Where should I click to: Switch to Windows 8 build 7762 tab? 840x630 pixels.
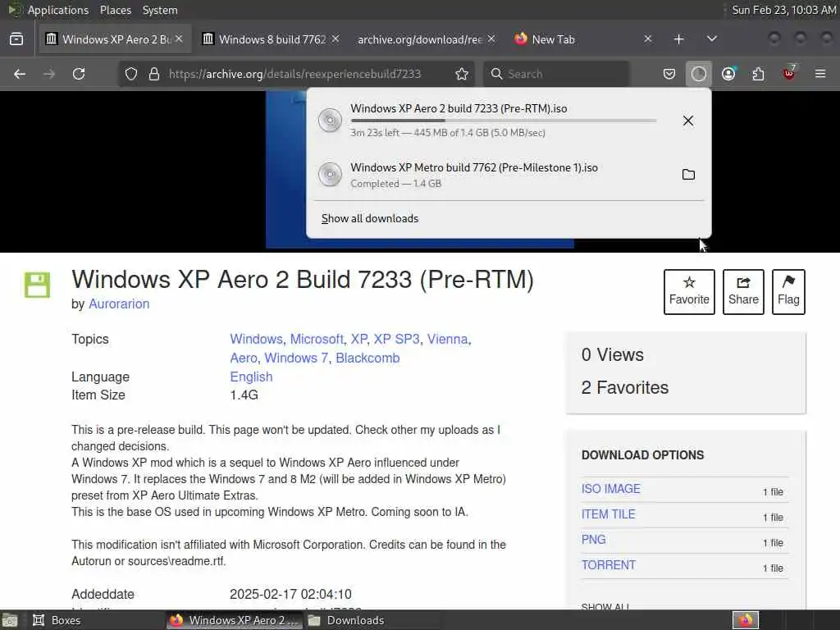tap(271, 39)
